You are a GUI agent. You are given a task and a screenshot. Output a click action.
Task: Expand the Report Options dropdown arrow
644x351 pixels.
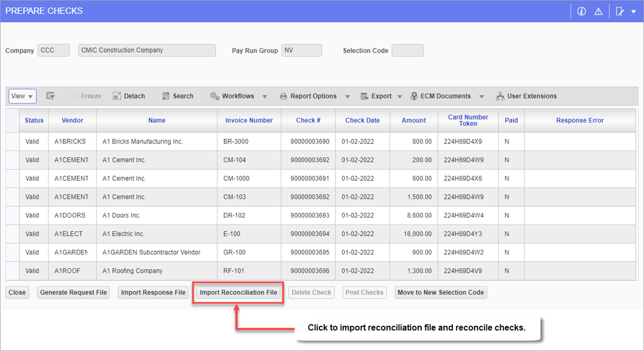347,96
